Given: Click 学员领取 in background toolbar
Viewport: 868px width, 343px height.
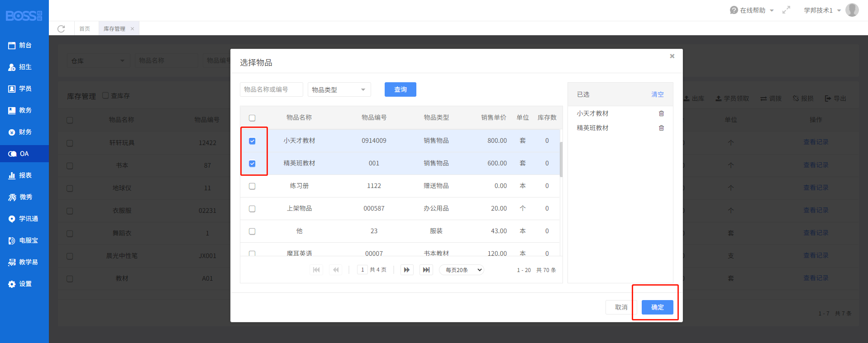Looking at the screenshot, I should pos(732,99).
